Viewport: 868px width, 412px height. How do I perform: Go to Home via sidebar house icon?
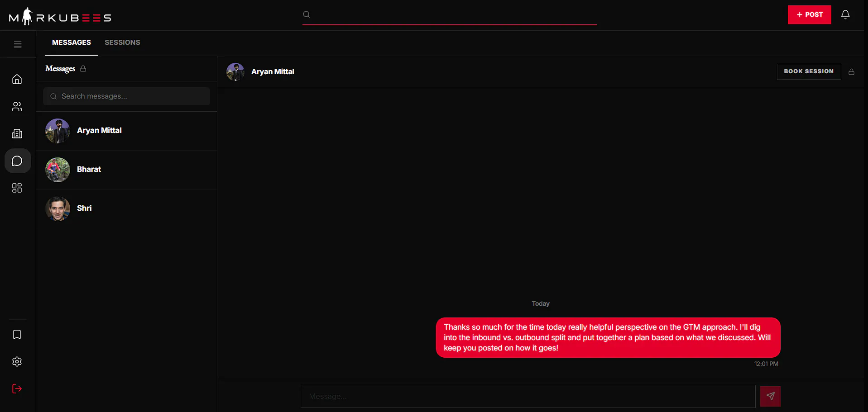coord(17,79)
